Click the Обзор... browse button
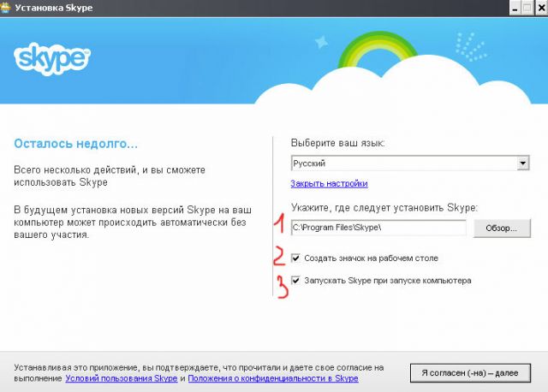 click(x=502, y=229)
